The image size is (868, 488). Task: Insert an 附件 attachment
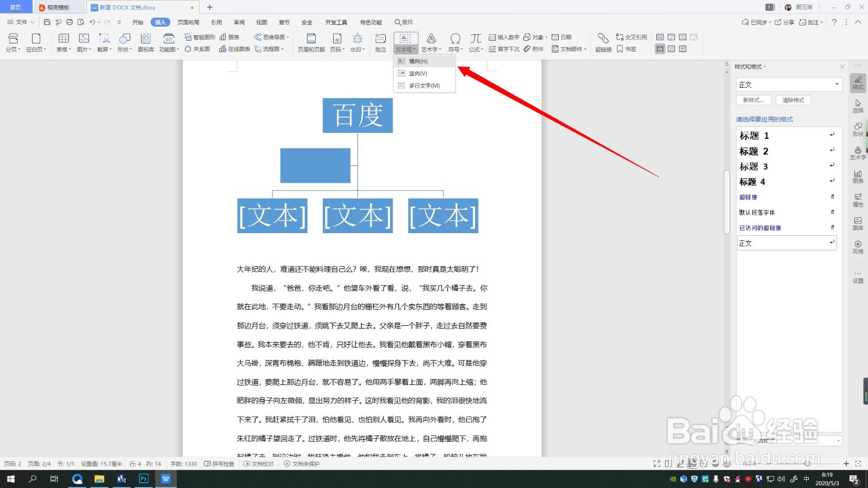[533, 49]
